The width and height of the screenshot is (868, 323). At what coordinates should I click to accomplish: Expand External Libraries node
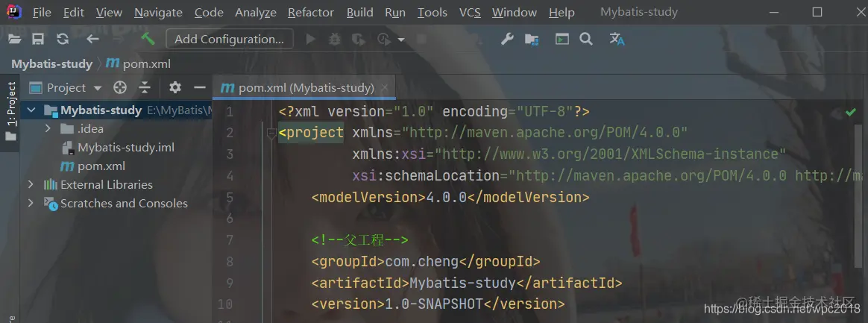(31, 184)
